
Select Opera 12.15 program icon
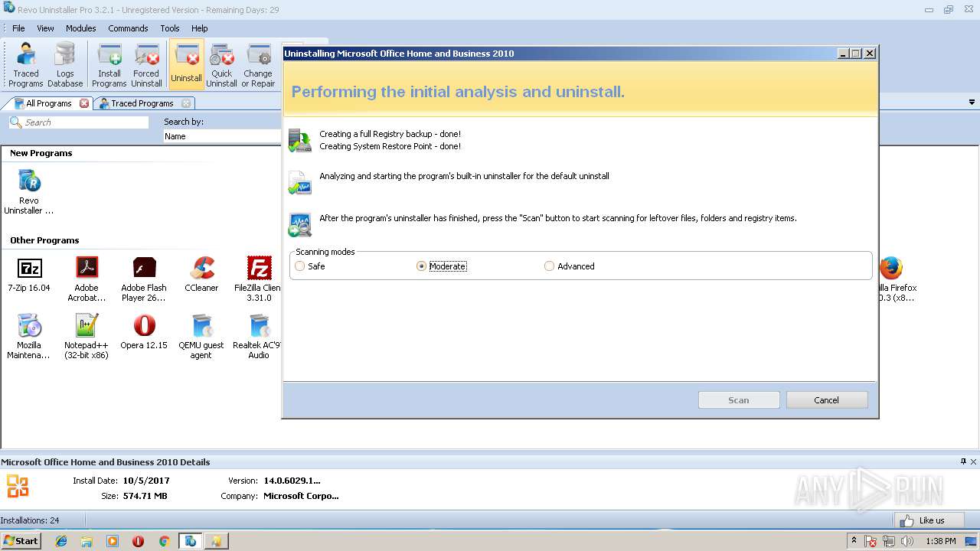(x=144, y=332)
